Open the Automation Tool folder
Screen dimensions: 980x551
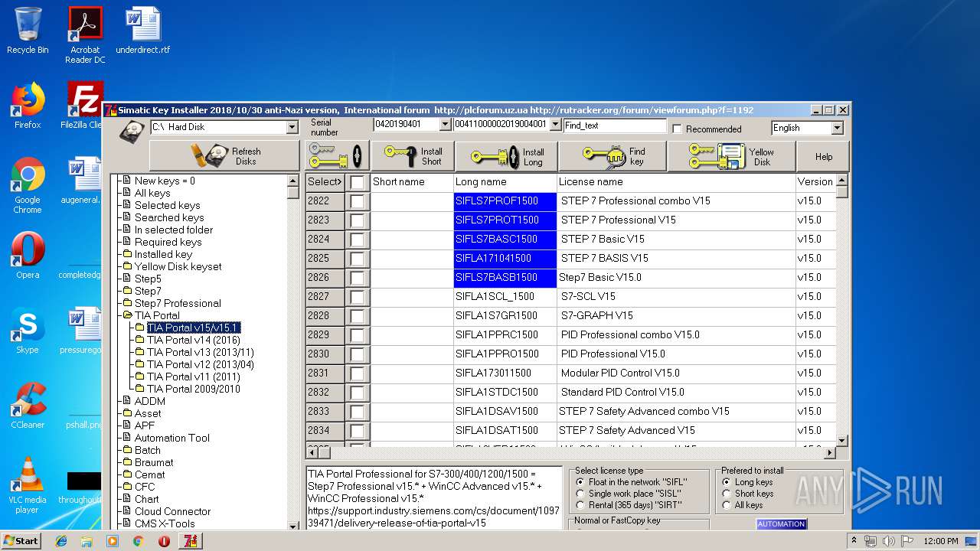point(171,438)
